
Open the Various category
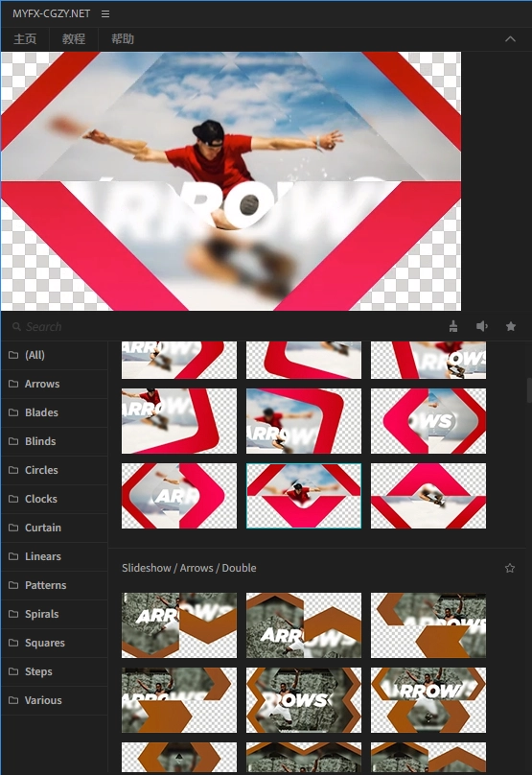[54, 700]
